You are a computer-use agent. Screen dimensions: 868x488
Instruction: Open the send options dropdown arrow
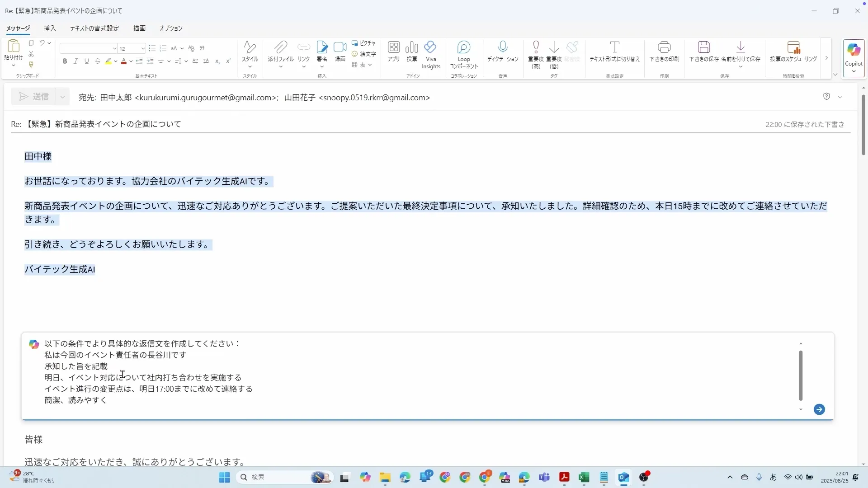[x=62, y=97]
